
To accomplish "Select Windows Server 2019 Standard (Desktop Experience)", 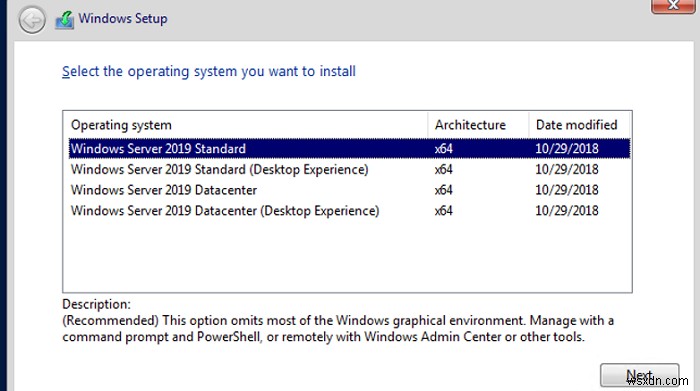I will 349,169.
